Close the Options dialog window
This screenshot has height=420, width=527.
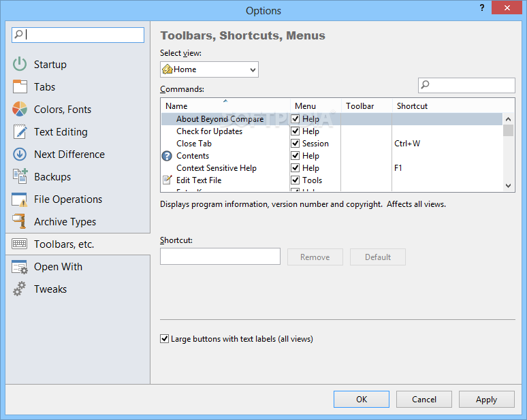(507, 7)
